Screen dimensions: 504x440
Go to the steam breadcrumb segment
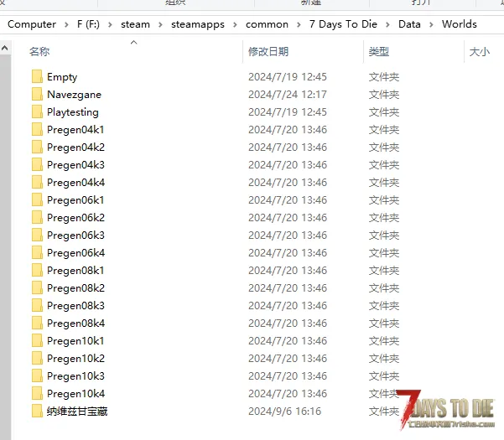(135, 24)
